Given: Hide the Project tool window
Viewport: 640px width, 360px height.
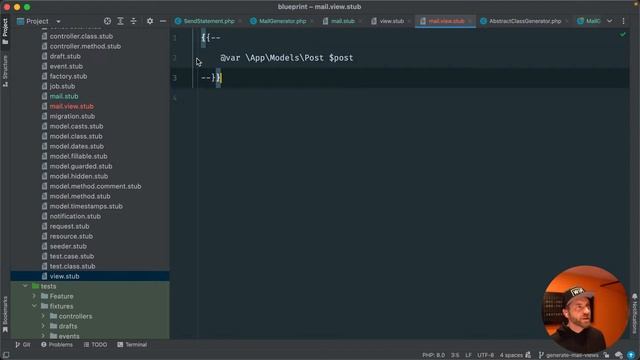Looking at the screenshot, I should click(163, 21).
